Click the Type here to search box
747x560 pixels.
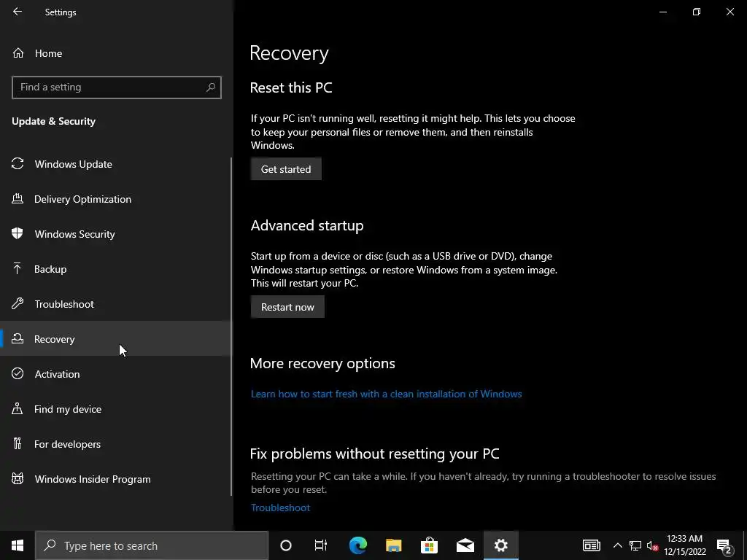tap(152, 545)
